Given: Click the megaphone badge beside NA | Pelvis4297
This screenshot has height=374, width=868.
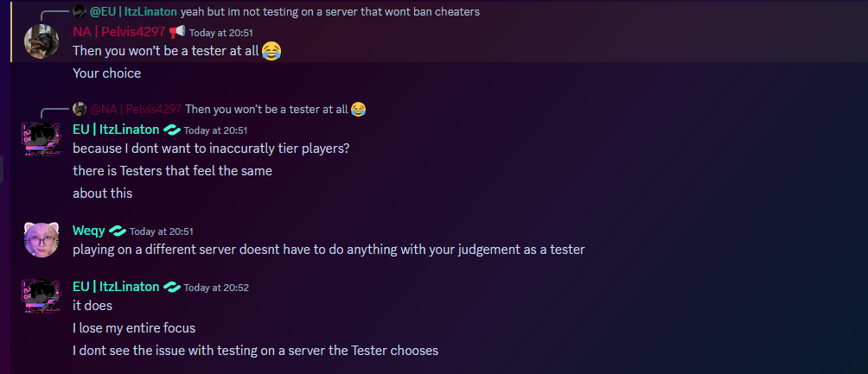Looking at the screenshot, I should tap(177, 32).
